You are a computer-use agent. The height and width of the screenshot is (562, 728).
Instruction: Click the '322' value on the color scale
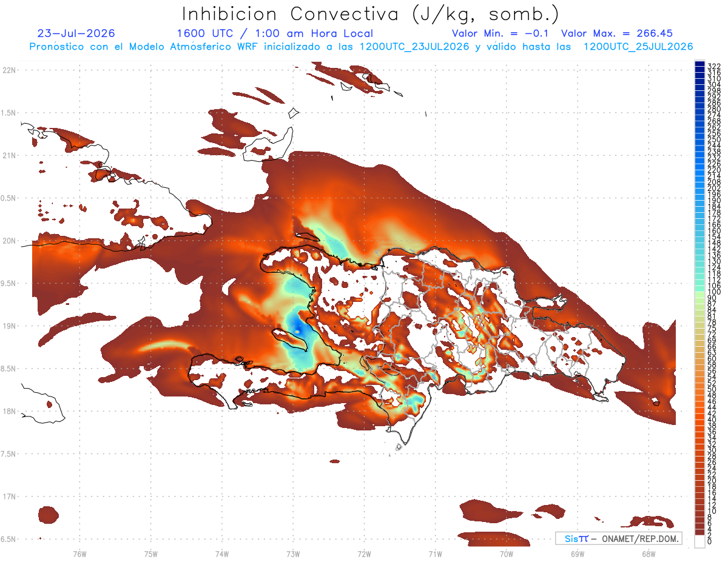(714, 65)
